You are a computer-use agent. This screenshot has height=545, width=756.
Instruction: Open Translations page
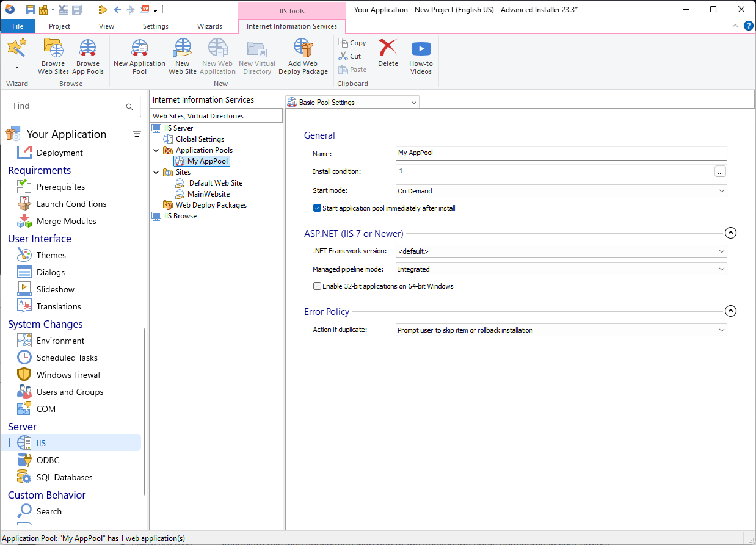pos(59,306)
